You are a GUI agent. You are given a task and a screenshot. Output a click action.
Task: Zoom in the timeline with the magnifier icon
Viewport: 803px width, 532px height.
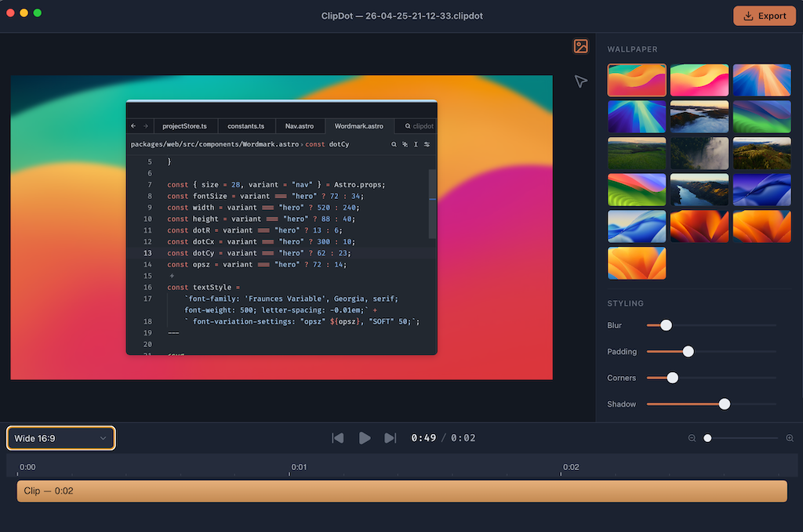790,438
